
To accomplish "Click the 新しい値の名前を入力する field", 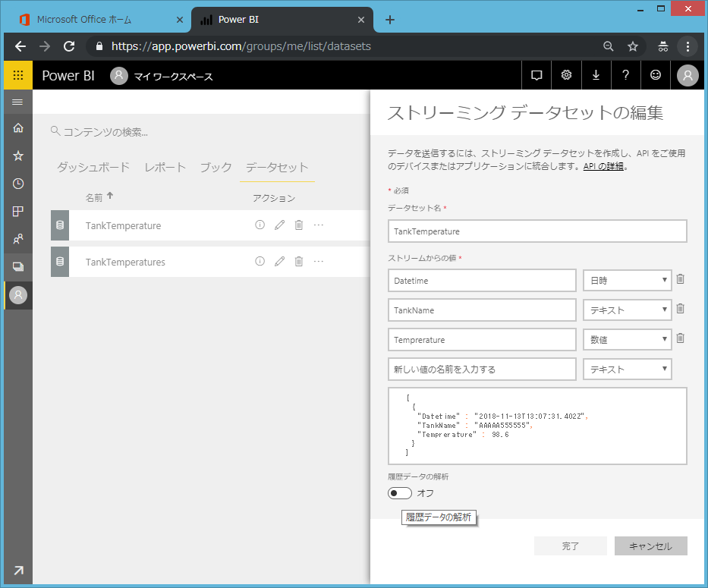I will 482,369.
